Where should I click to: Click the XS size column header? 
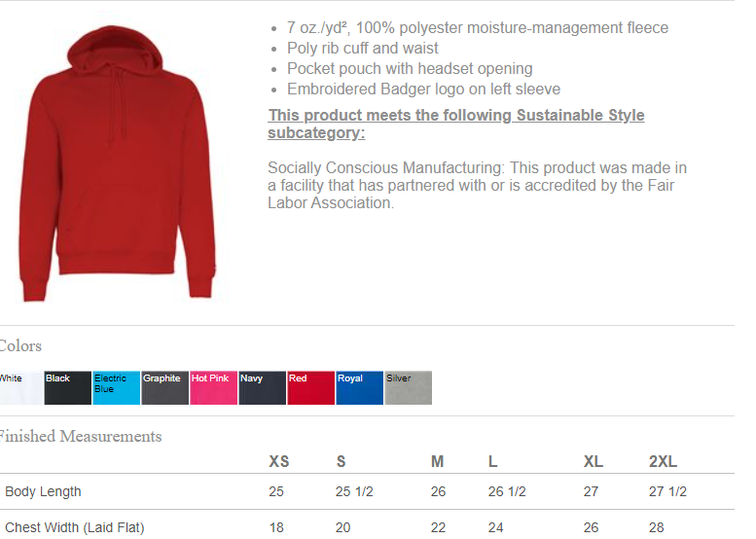point(279,461)
